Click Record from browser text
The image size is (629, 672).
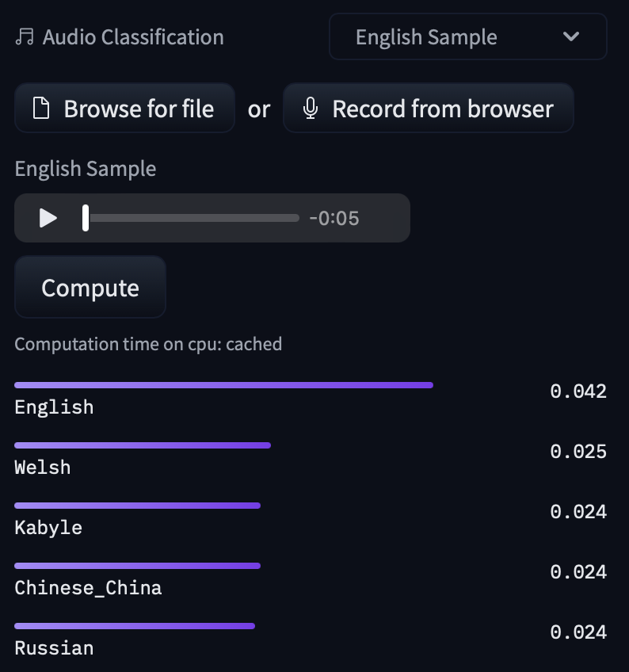tap(442, 109)
